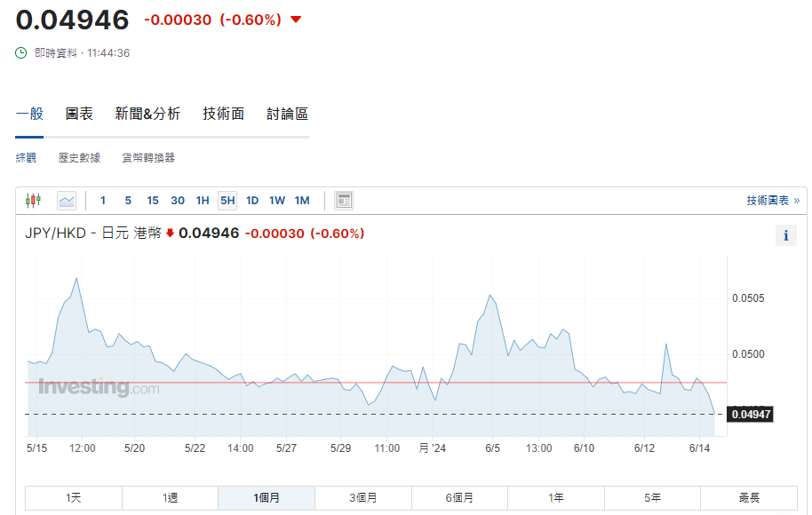Open the 圖表 tab
Image resolution: width=812 pixels, height=515 pixels.
point(79,114)
